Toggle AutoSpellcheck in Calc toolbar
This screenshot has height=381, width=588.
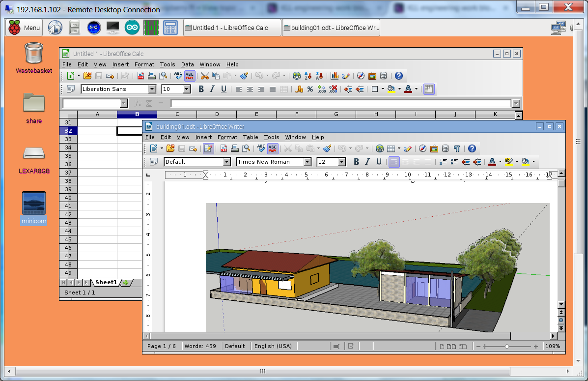(190, 76)
